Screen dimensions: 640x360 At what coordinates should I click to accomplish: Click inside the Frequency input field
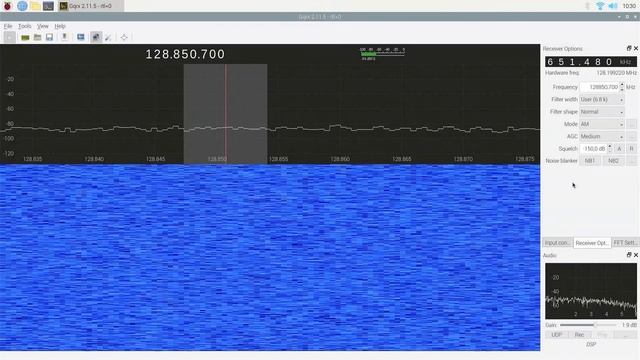click(x=599, y=87)
